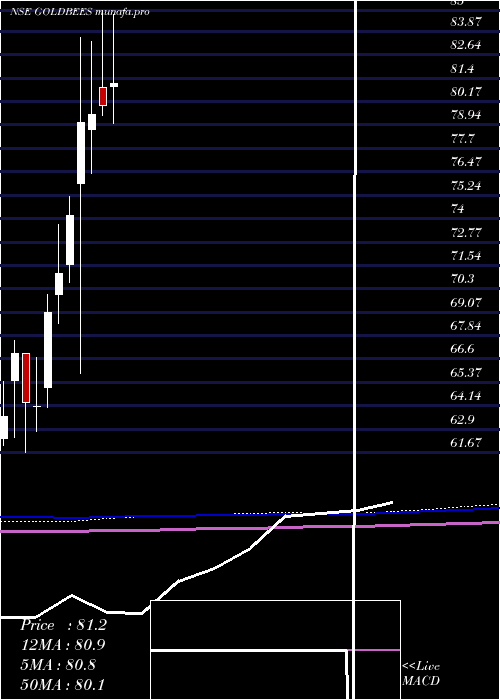
Task: Click the 77.7 price axis label
Action: click(462, 139)
